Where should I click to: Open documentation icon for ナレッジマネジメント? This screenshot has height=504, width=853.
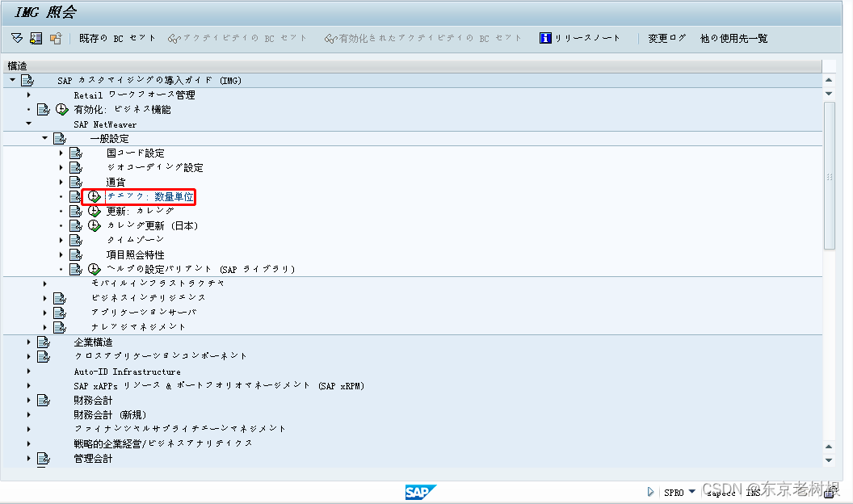click(x=60, y=327)
